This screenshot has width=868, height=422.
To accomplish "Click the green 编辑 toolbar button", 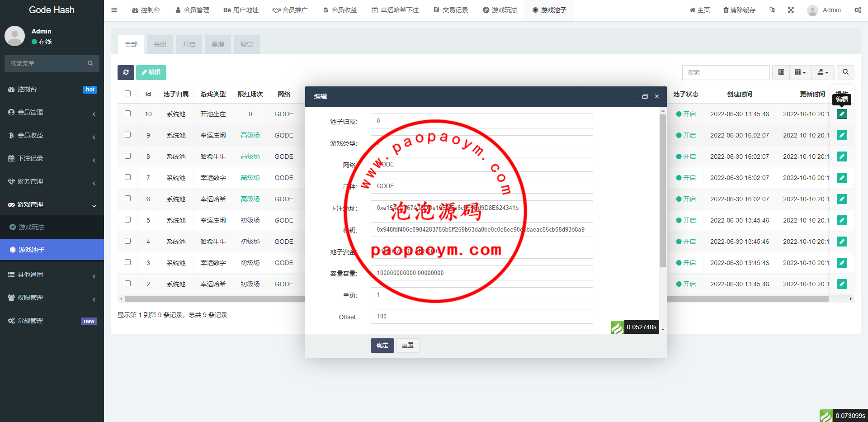I will point(151,72).
